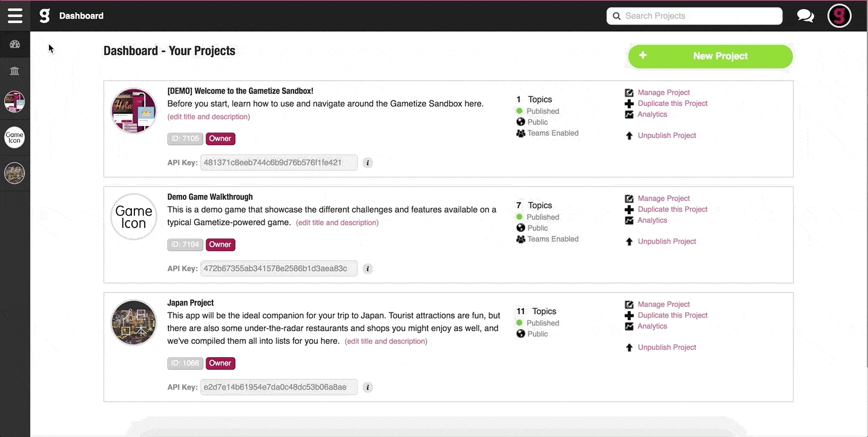Click the Owner badge for project 7104

coord(220,245)
